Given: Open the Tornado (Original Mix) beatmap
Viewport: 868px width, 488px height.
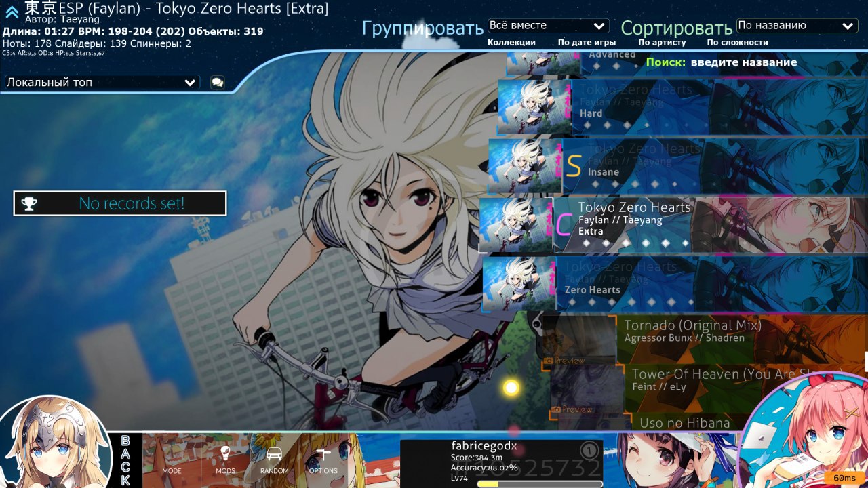Looking at the screenshot, I should tap(705, 339).
